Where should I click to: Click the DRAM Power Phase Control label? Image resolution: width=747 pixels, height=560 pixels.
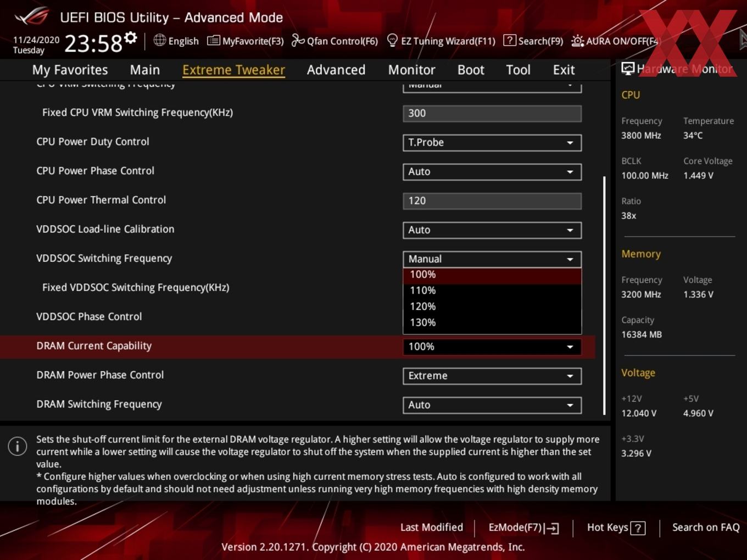coord(100,375)
